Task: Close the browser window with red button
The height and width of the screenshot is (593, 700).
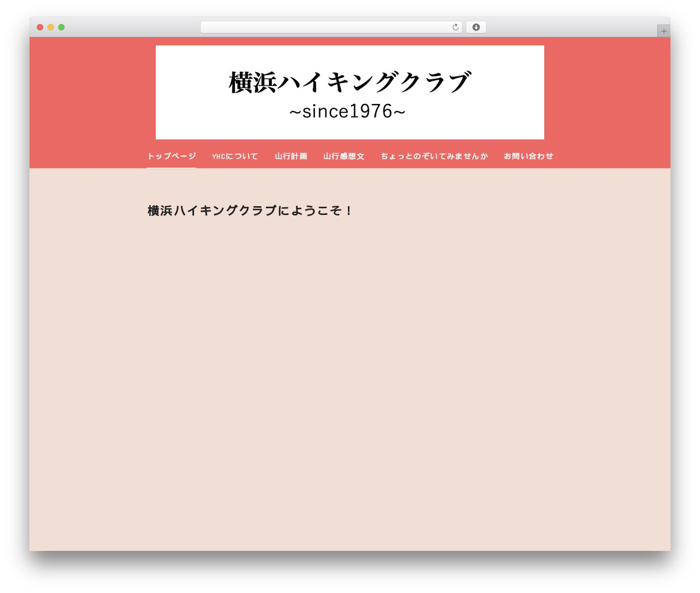Action: click(x=40, y=27)
